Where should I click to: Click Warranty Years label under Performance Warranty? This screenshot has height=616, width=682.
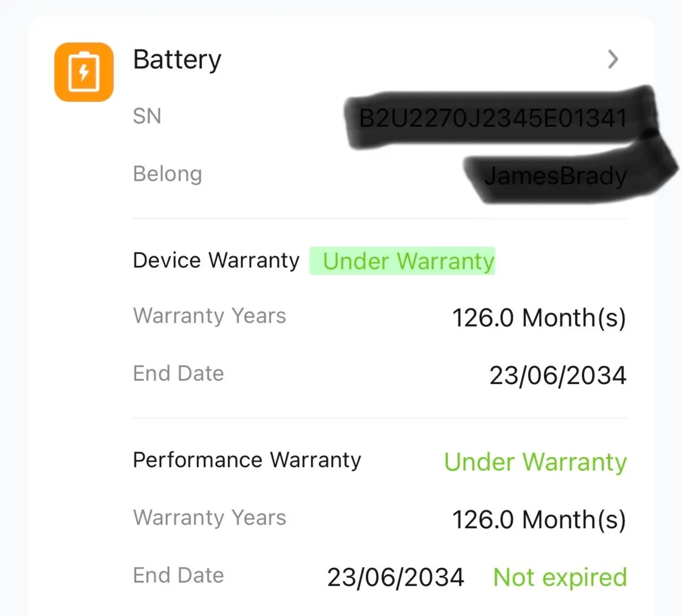click(209, 518)
